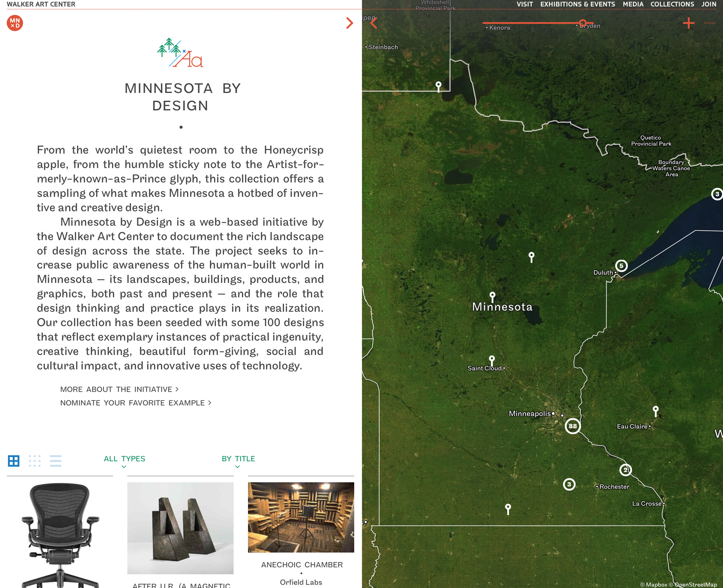
Task: Expand the ALL TYPES filter dropdown
Action: 124,462
